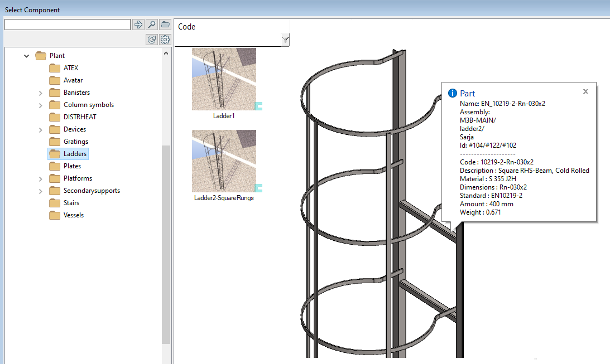Open settings with the gear icon
Screen dimensions: 610x364
(x=165, y=40)
